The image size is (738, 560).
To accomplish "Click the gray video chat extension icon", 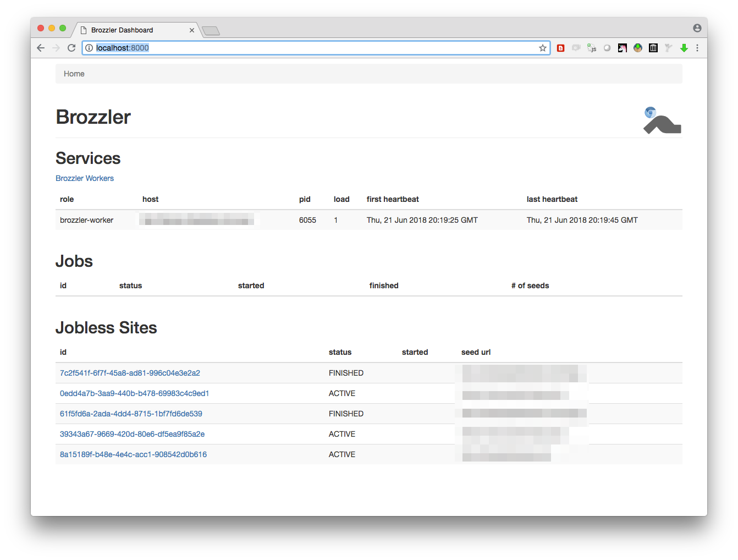I will [x=576, y=48].
